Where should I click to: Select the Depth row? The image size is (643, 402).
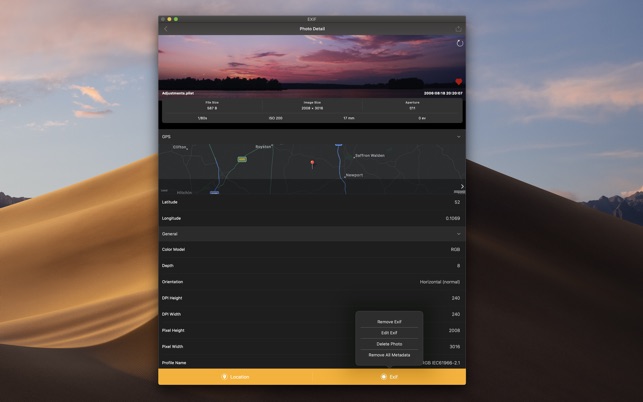(312, 265)
